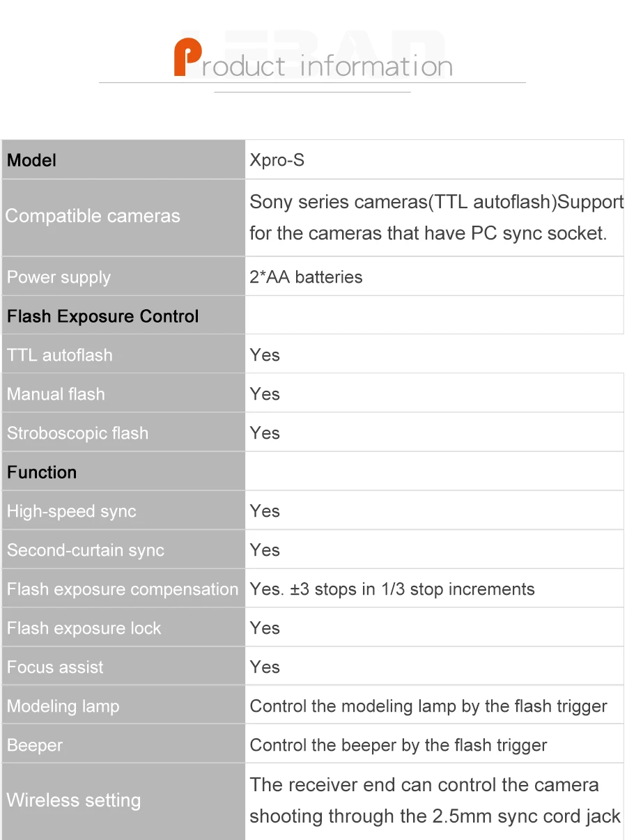Select the Model label cell
This screenshot has height=840, width=627.
123,160
